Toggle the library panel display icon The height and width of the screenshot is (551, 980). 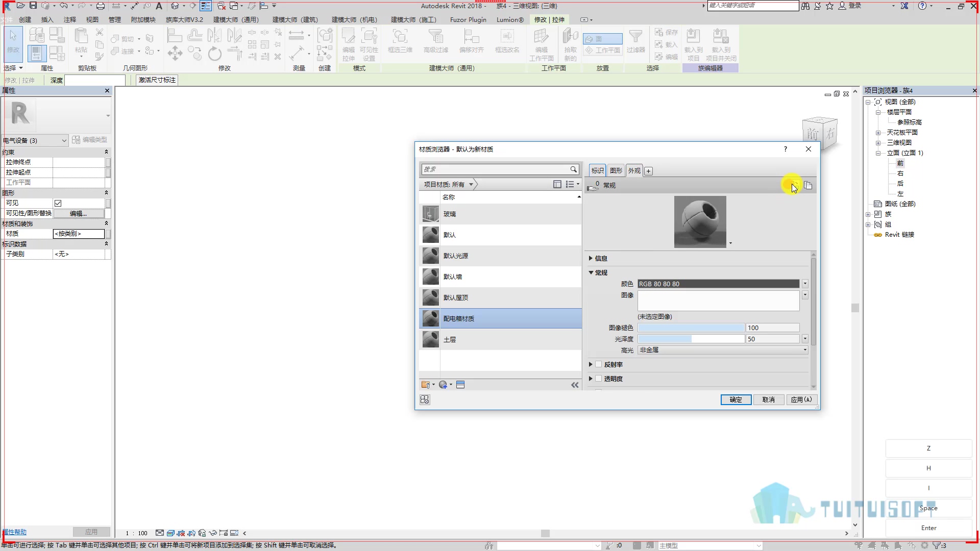557,184
